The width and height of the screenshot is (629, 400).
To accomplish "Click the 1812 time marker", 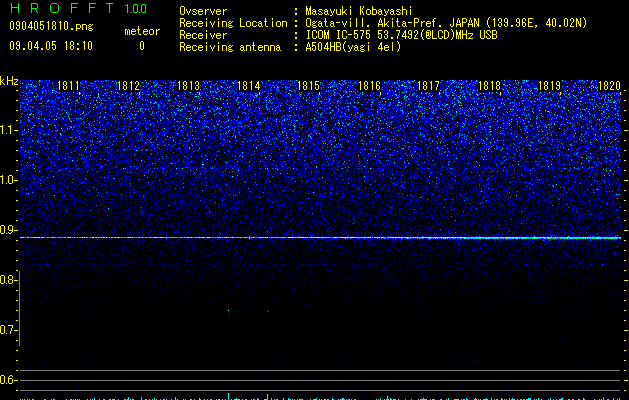I will [128, 86].
